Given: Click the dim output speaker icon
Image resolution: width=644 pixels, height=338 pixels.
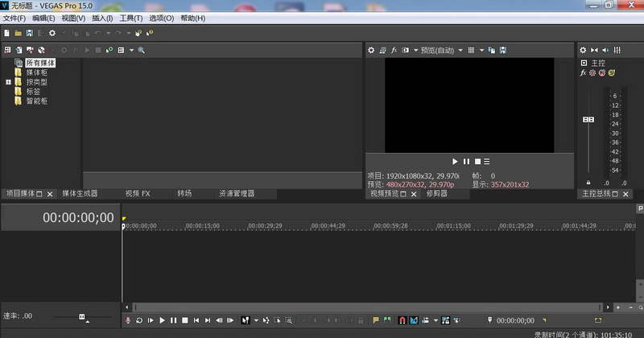Looking at the screenshot, I should [605, 50].
